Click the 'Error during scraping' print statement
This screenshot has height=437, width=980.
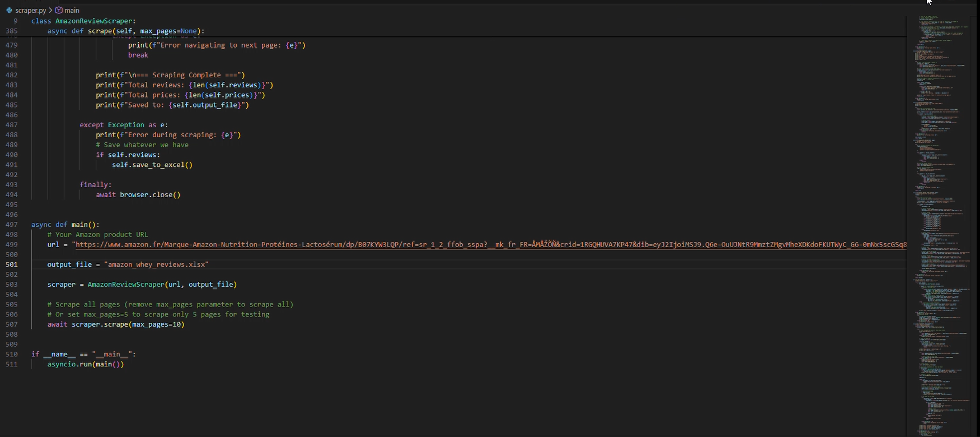point(168,135)
